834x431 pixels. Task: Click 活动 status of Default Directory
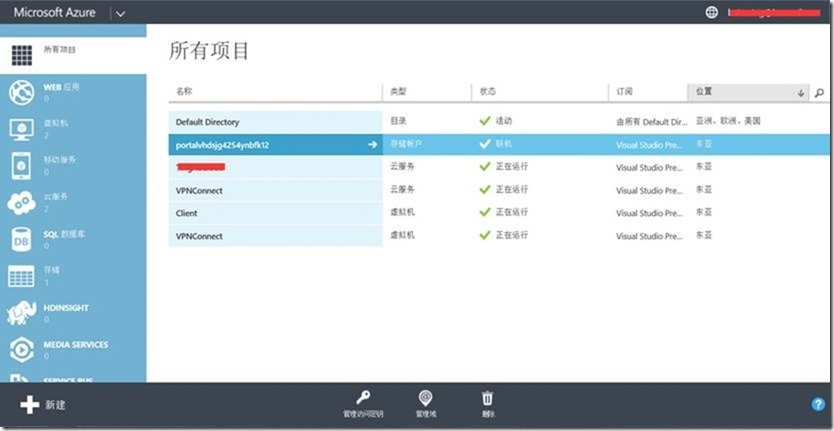click(x=504, y=121)
